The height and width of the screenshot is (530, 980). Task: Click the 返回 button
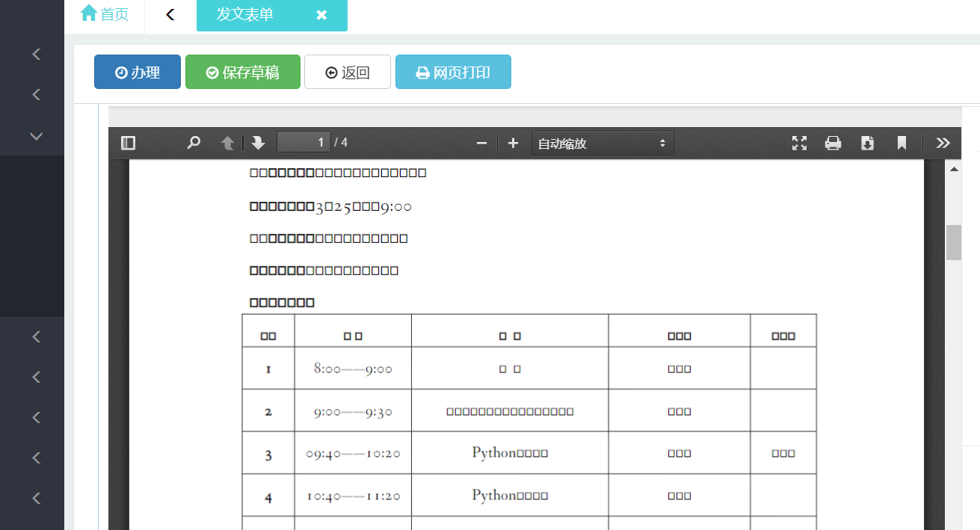point(348,72)
